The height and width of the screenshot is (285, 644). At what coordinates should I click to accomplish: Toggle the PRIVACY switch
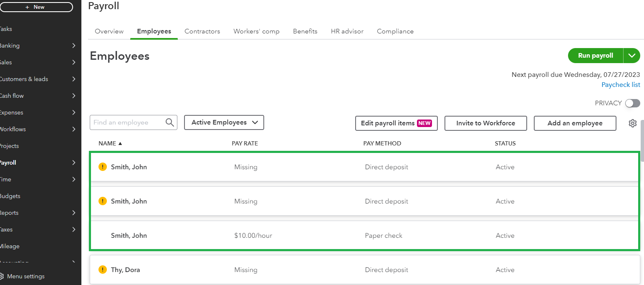click(x=632, y=103)
